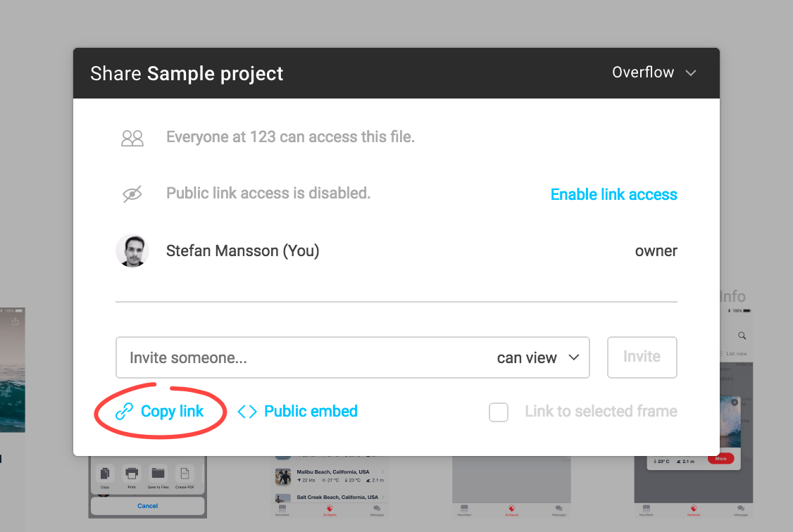Image resolution: width=793 pixels, height=532 pixels.
Task: Click the Public embed link text
Action: pos(311,412)
